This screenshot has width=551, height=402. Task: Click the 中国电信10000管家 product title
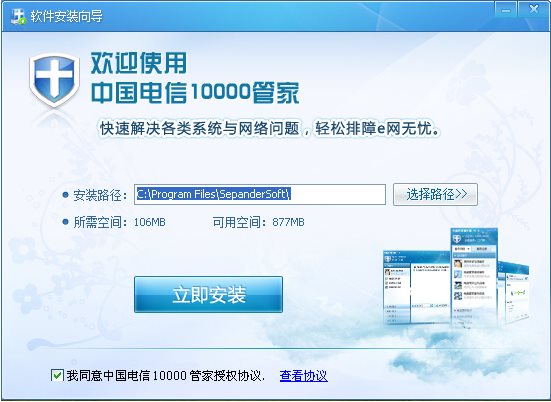click(x=195, y=93)
